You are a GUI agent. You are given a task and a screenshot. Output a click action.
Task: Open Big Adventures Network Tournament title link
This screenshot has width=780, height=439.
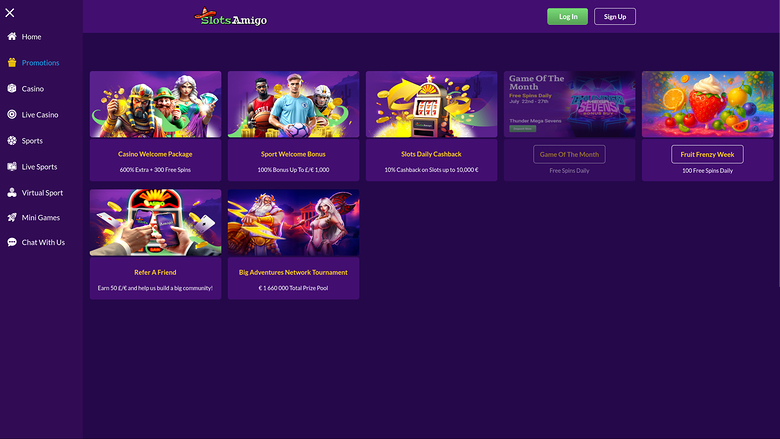pyautogui.click(x=293, y=272)
